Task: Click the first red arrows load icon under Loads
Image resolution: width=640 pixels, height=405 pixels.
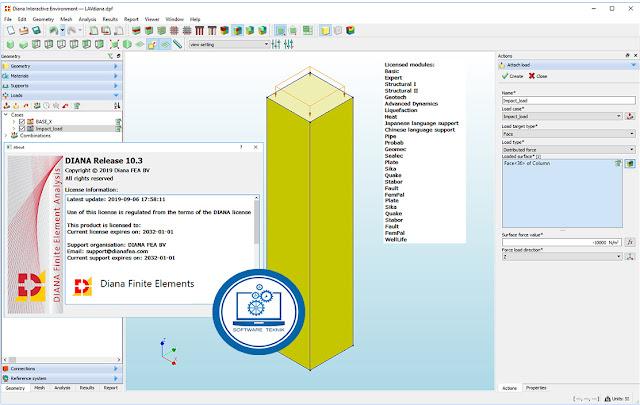Action: click(7, 106)
